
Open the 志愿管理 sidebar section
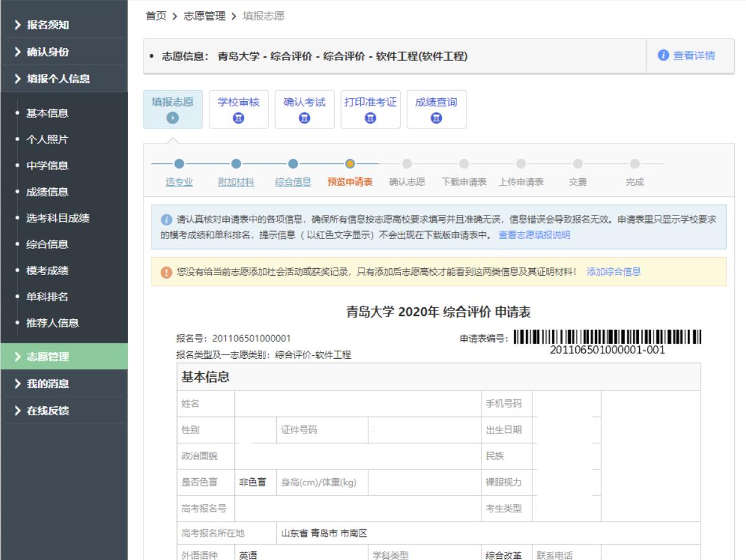click(64, 356)
